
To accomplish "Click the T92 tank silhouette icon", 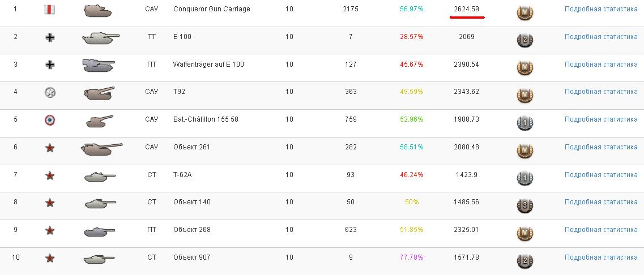I will click(x=99, y=93).
